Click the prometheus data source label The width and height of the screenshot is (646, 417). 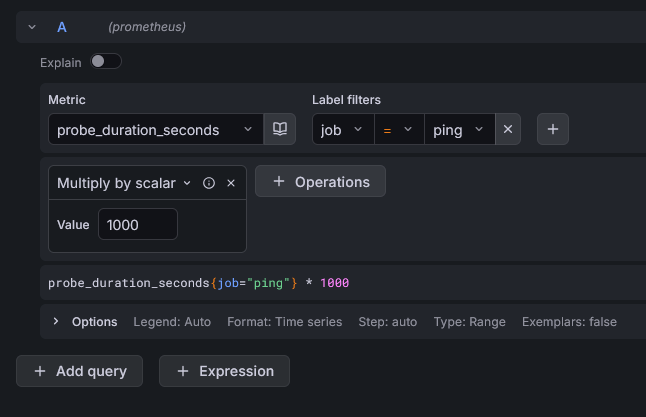point(147,27)
